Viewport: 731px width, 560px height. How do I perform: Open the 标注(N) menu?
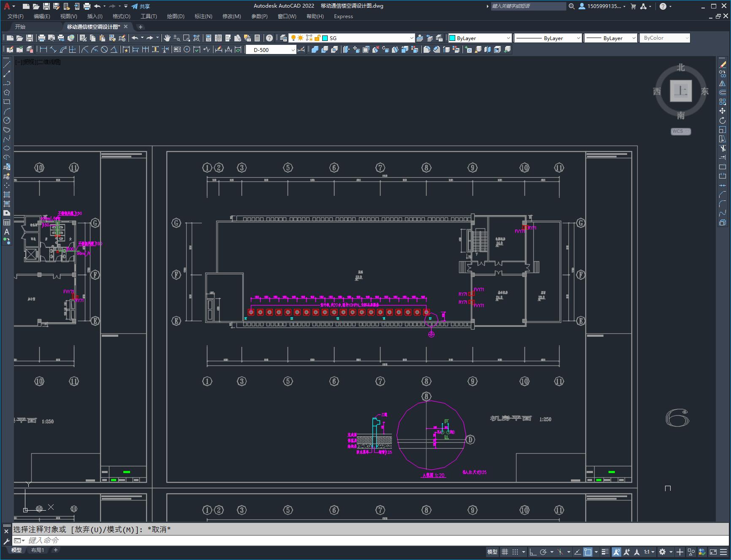pos(203,16)
